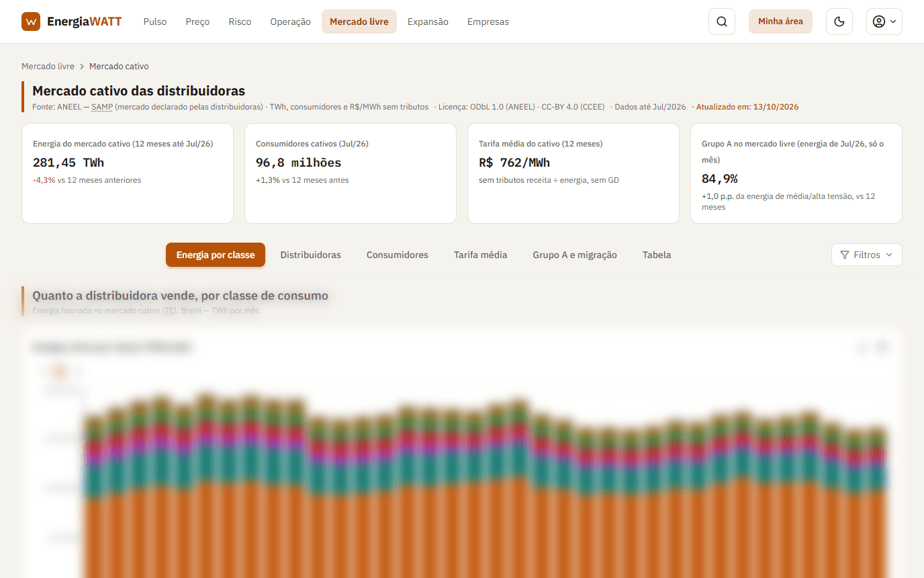Click the R$ 762/MWh value
This screenshot has width=924, height=578.
point(514,163)
